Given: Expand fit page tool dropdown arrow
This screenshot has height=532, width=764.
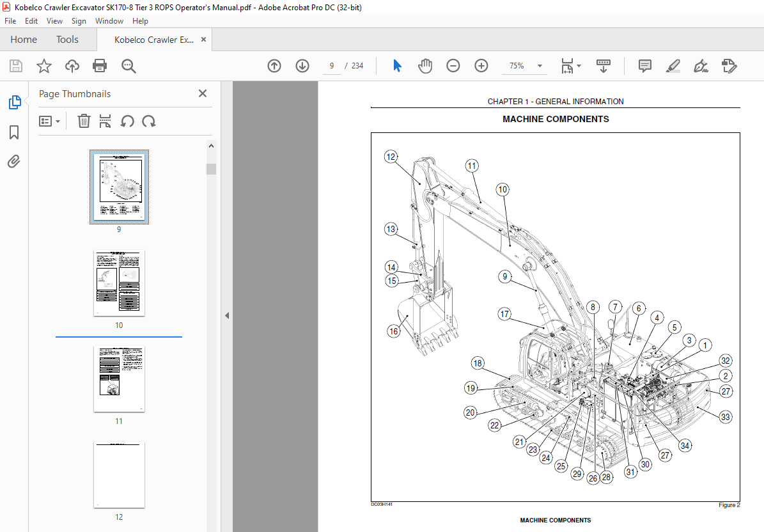Looking at the screenshot, I should pyautogui.click(x=579, y=66).
